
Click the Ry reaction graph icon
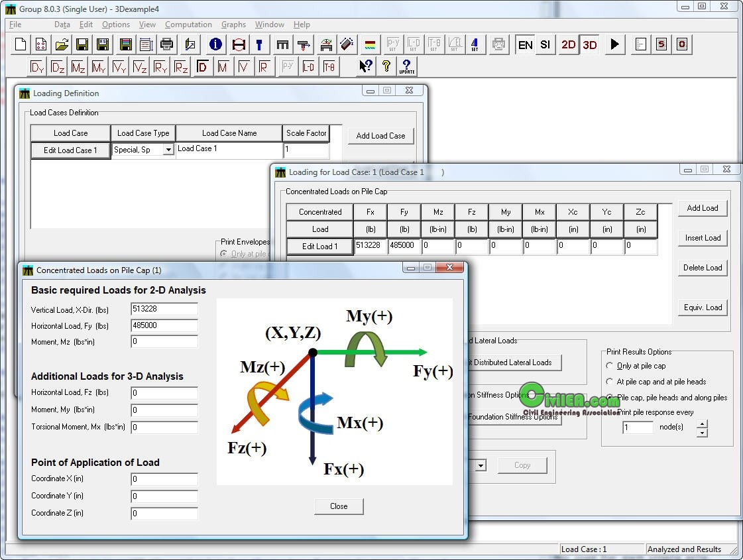(x=160, y=68)
